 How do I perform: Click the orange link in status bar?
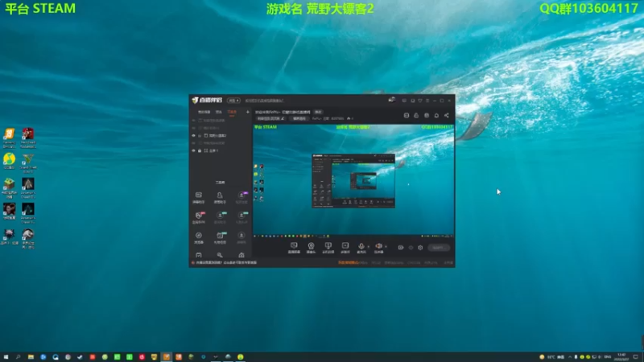click(348, 263)
